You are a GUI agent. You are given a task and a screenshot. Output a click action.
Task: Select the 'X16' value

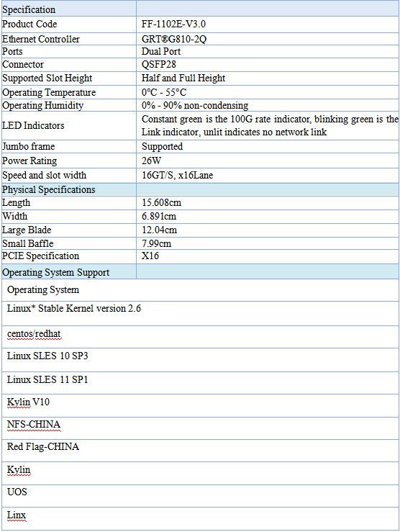tap(150, 256)
